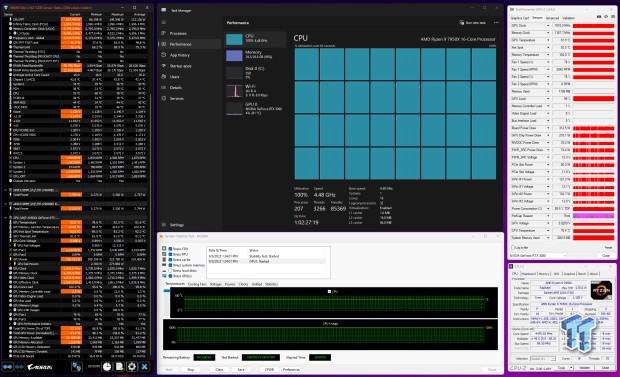Open the NVIDIA GeForce RTX GPU selector dropdown

point(538,256)
